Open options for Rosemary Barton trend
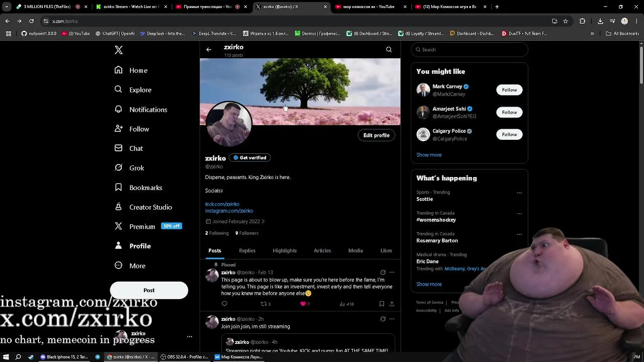644x362 pixels. point(519,234)
